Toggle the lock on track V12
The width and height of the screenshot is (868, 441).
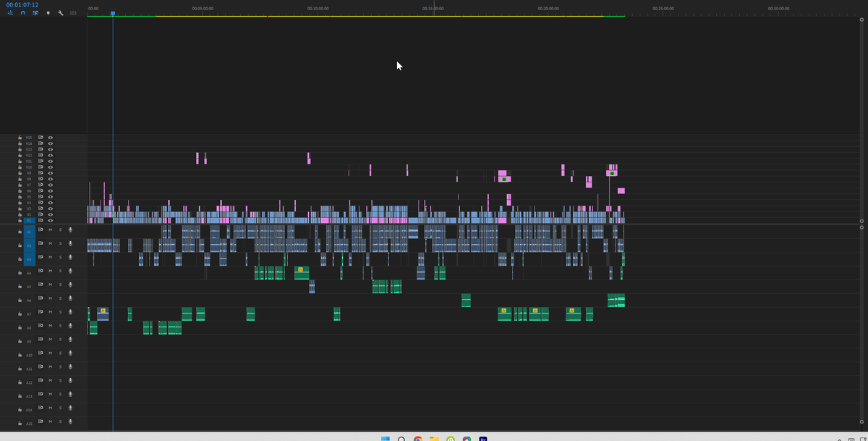20,155
